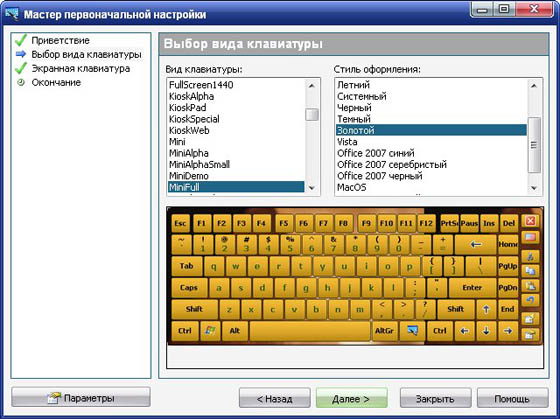Click the left arrow key on bottom row

pyautogui.click(x=464, y=331)
